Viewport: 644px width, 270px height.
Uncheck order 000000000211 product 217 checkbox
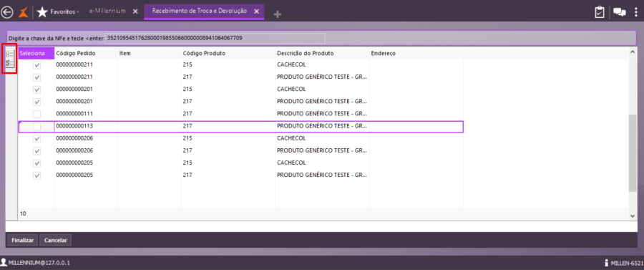[37, 77]
